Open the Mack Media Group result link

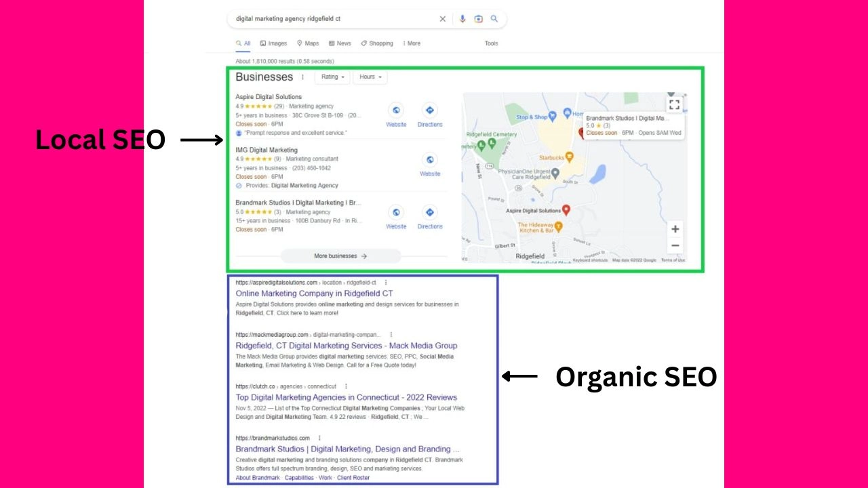tap(347, 346)
